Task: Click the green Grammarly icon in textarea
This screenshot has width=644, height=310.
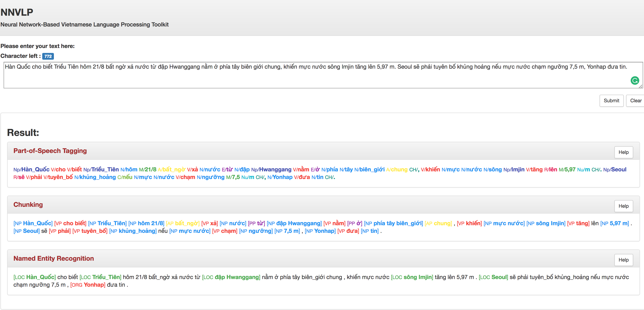Action: (x=635, y=81)
